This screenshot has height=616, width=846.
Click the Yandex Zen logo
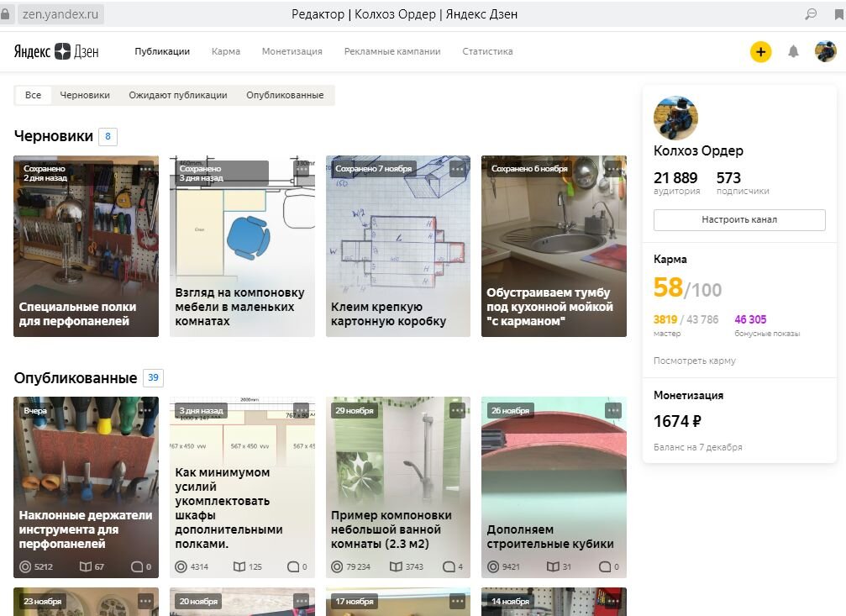pos(56,51)
